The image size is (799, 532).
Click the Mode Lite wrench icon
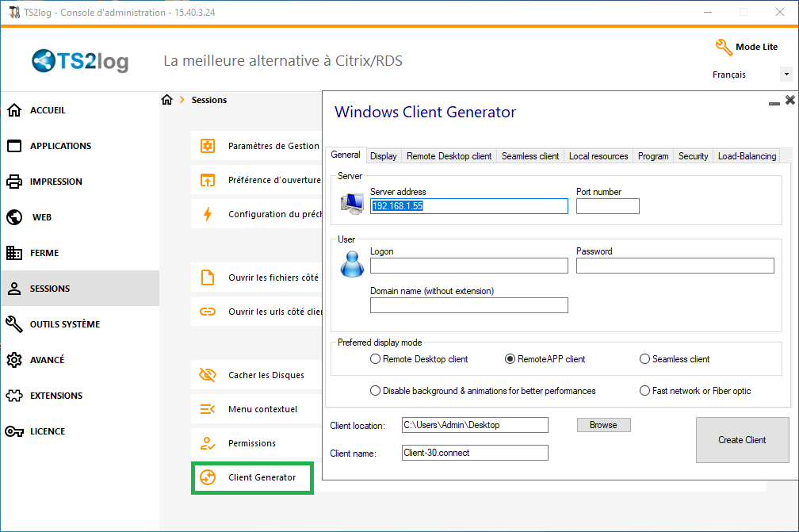724,48
